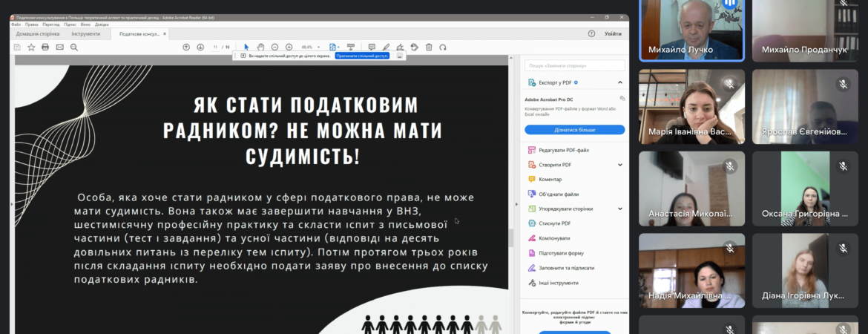Click the trash delete icon
The width and height of the screenshot is (868, 334).
pyautogui.click(x=429, y=47)
